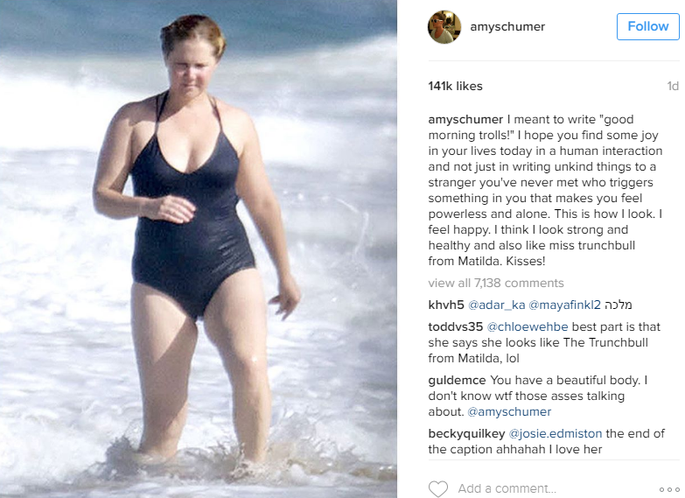
Task: Click the amyschumer profile avatar
Action: [444, 27]
